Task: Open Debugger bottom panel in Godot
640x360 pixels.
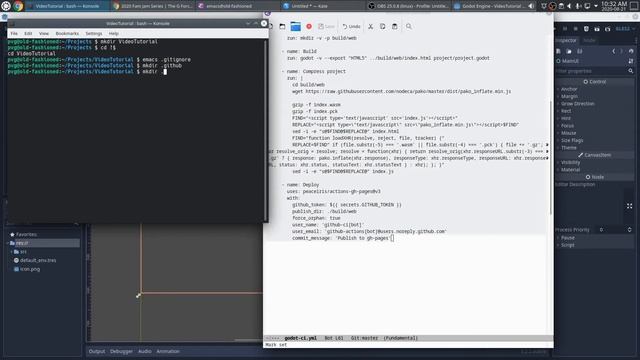Action: point(121,351)
